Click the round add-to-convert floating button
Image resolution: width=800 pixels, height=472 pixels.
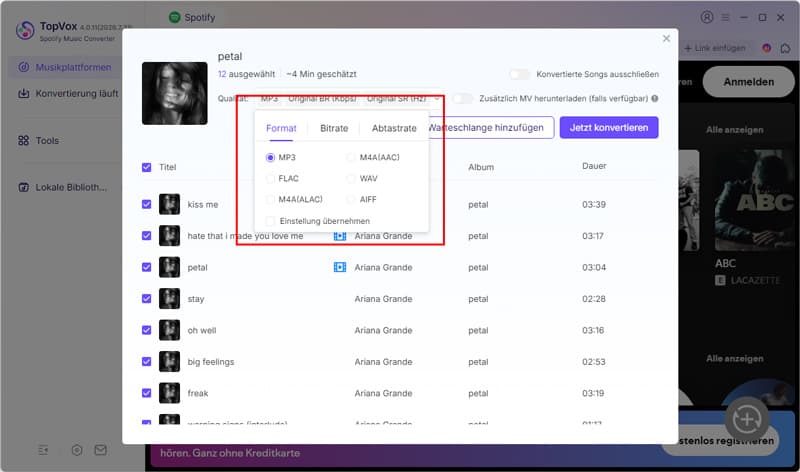[x=747, y=419]
